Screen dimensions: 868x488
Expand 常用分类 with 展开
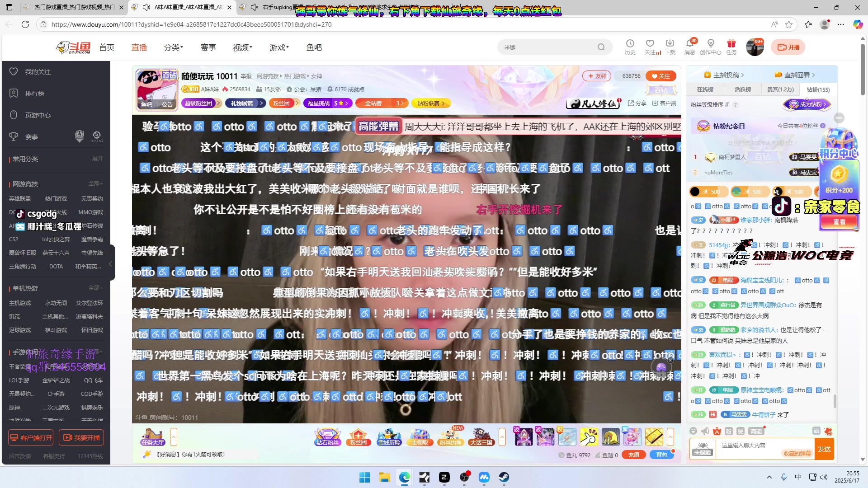98,159
